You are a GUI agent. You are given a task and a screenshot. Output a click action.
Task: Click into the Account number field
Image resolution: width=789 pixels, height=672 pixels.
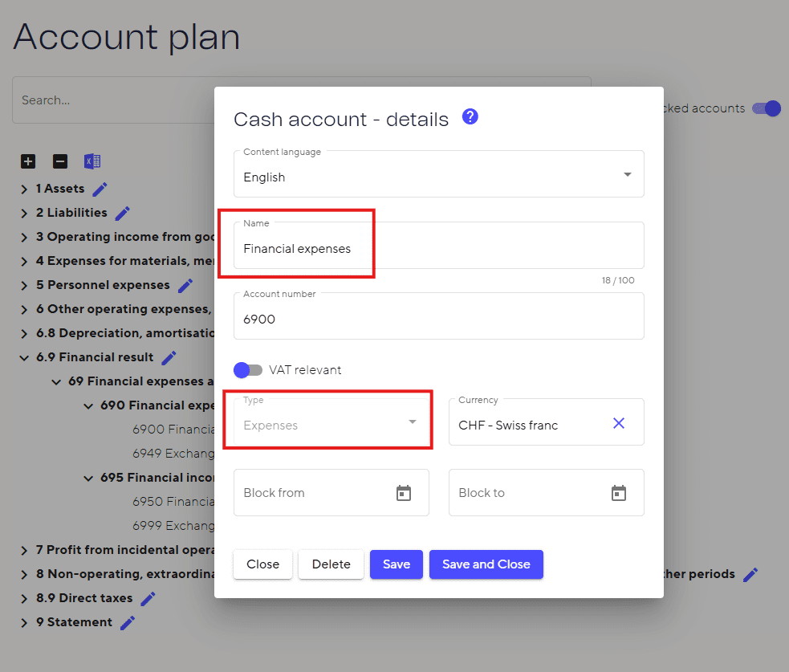point(438,319)
